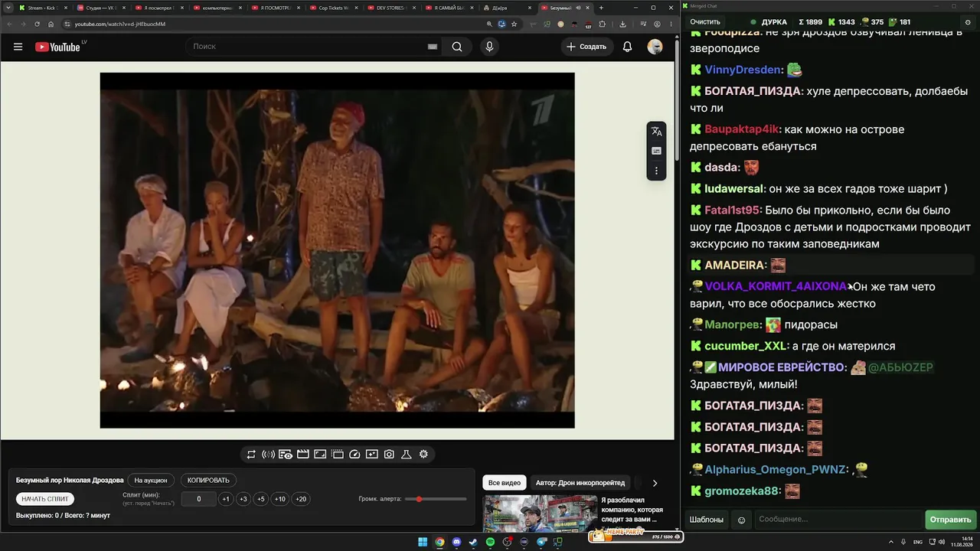The image size is (980, 551).
Task: Add +10 minutes to split
Action: click(x=280, y=499)
